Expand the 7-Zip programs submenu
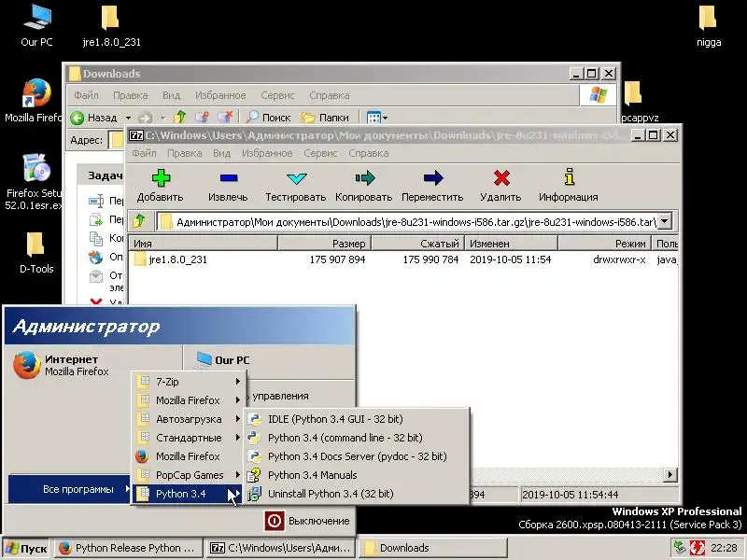The width and height of the screenshot is (747, 560). point(189,382)
